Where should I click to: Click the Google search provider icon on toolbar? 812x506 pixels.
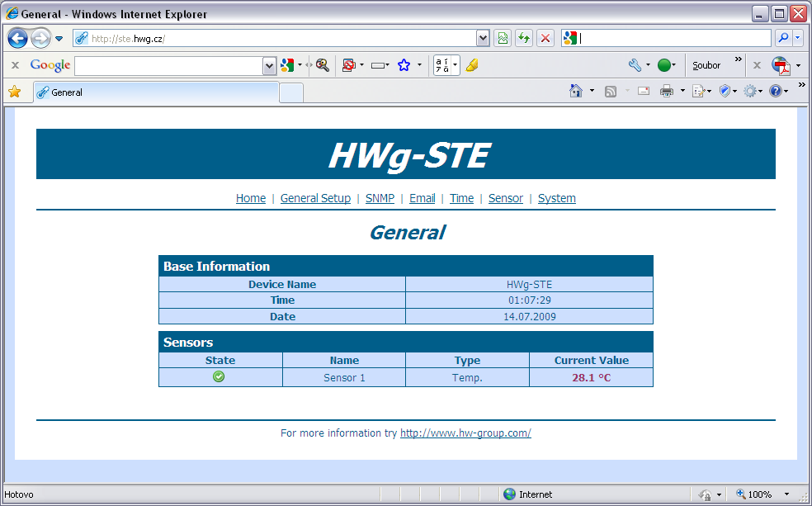(x=287, y=65)
